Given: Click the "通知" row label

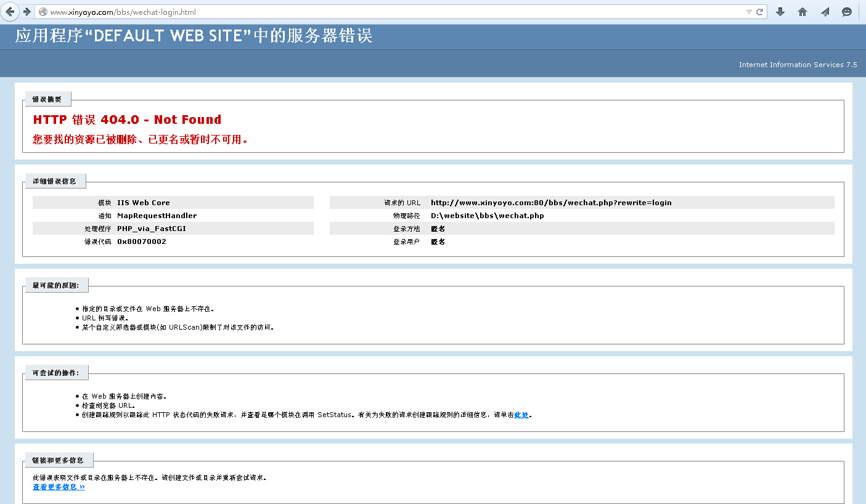Looking at the screenshot, I should coord(104,216).
